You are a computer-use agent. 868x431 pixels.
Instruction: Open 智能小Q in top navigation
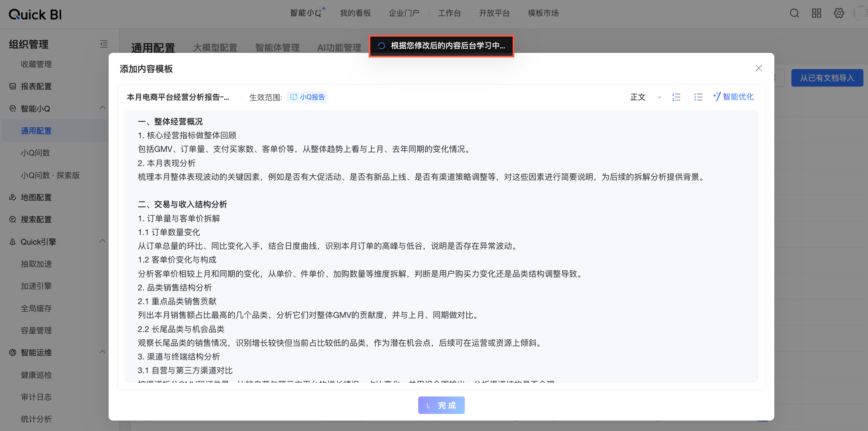(x=308, y=13)
